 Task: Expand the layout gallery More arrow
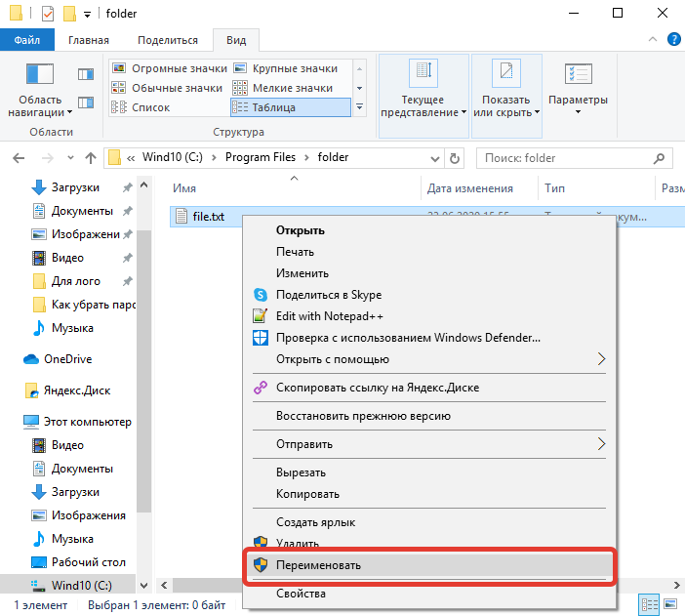pyautogui.click(x=359, y=107)
